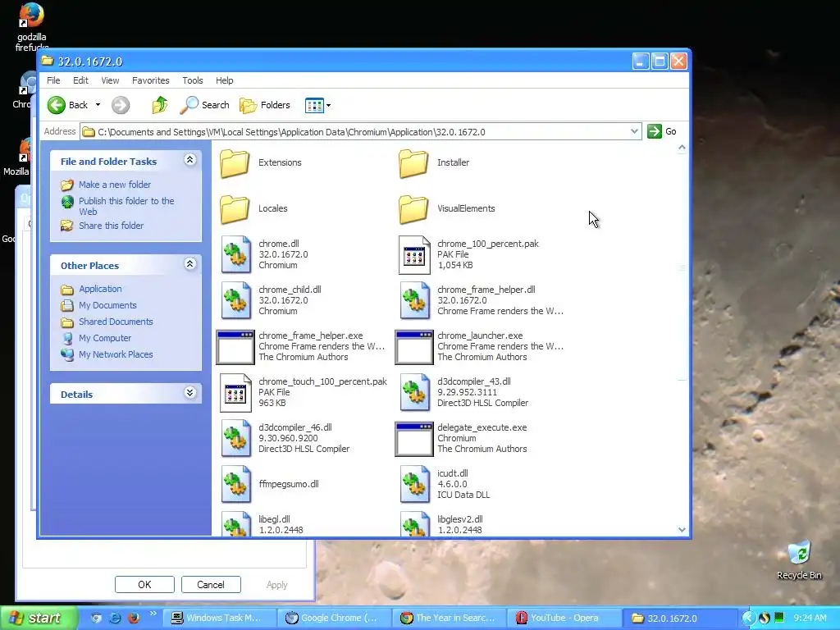Viewport: 840px width, 630px height.
Task: Select the chrome.dll file icon
Action: (x=235, y=255)
